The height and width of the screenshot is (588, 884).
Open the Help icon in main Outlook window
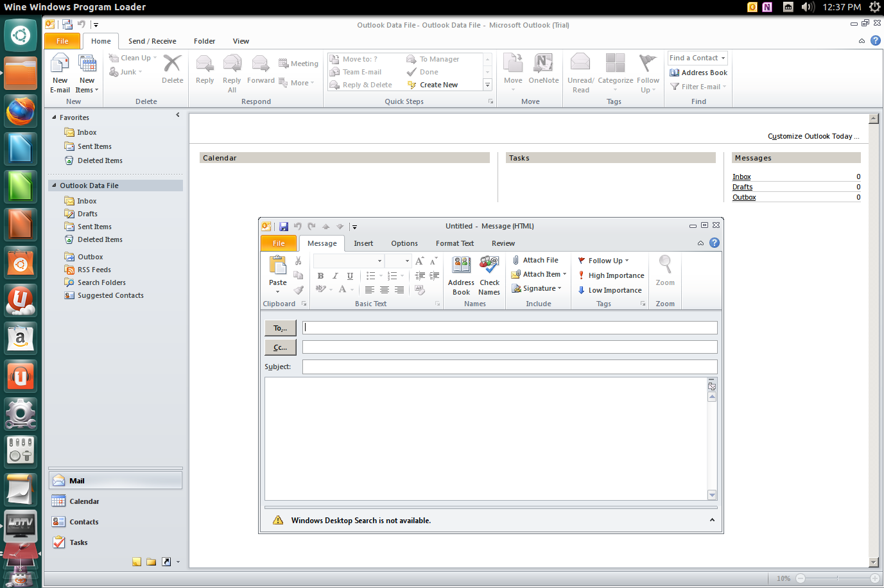click(876, 40)
